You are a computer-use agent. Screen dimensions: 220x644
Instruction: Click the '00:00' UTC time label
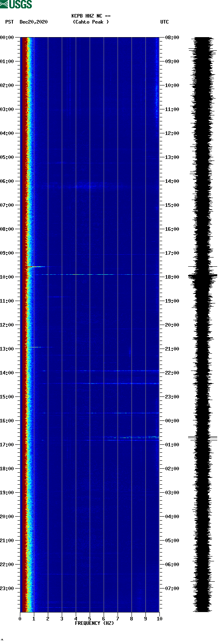pyautogui.click(x=172, y=421)
